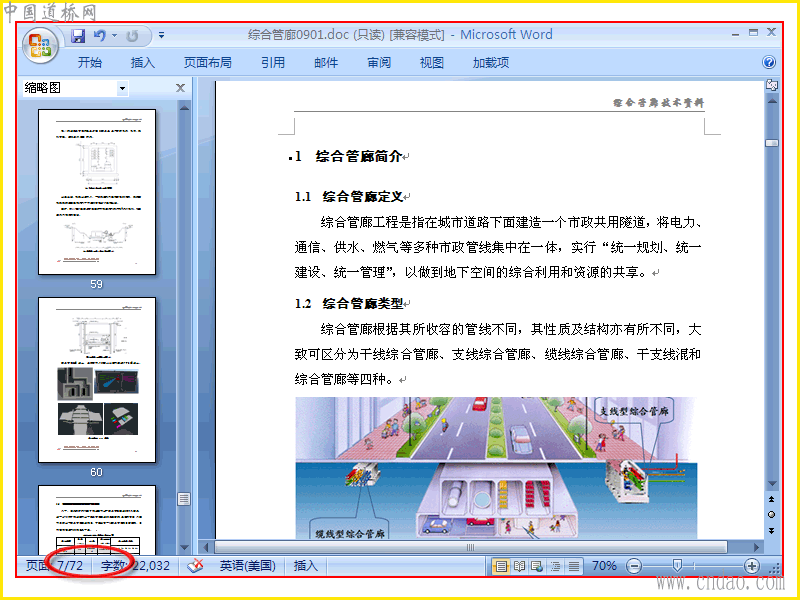Click the Office button logo
Viewport: 800px width, 600px height.
(x=40, y=45)
